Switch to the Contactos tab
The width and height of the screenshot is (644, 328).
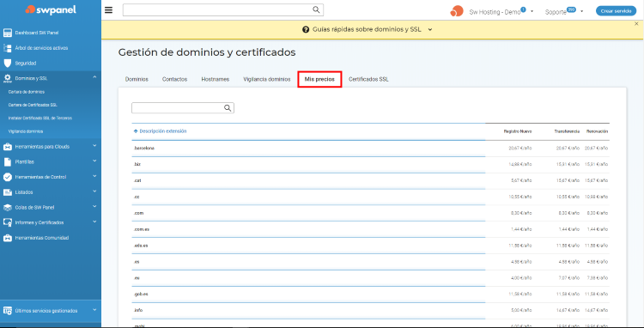click(x=174, y=79)
